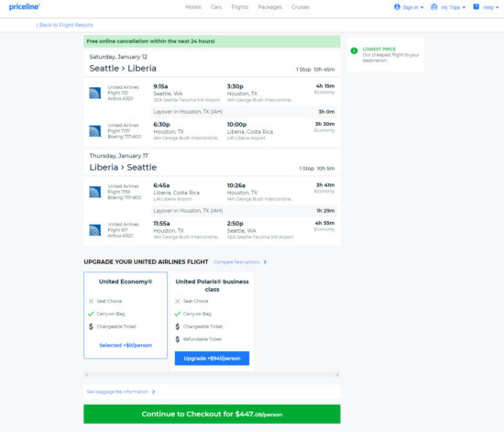Open the Cars tab
Screen dimensions: 504x432
(216, 7)
